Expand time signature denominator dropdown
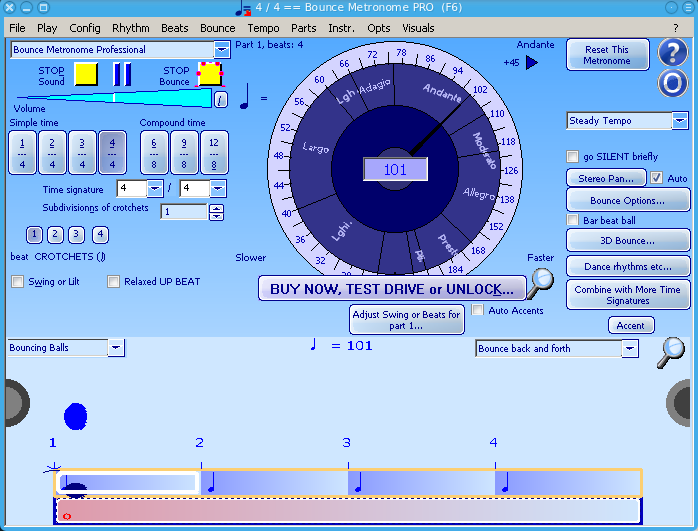 click(218, 188)
